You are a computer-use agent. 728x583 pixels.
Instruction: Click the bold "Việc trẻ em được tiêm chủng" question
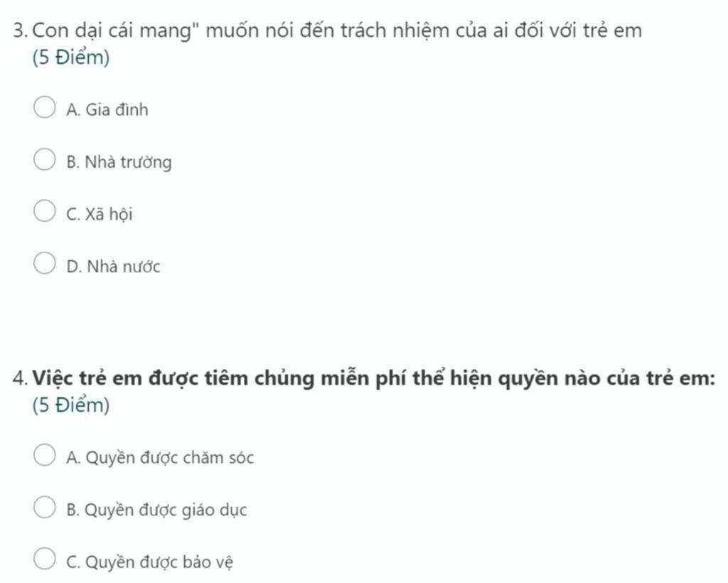tap(374, 378)
